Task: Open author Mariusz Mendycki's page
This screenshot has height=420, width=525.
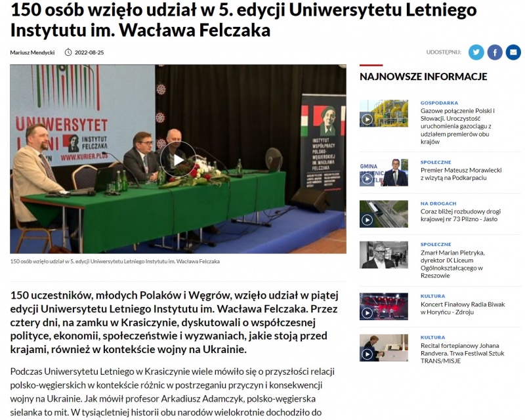Action: tap(32, 52)
